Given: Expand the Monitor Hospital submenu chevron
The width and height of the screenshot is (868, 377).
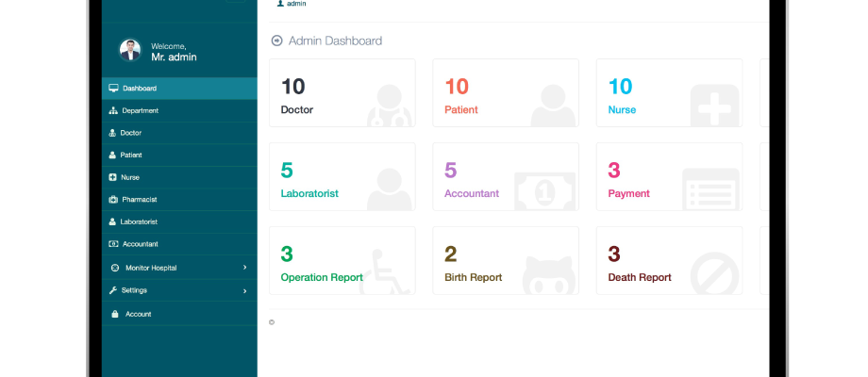Looking at the screenshot, I should click(244, 268).
